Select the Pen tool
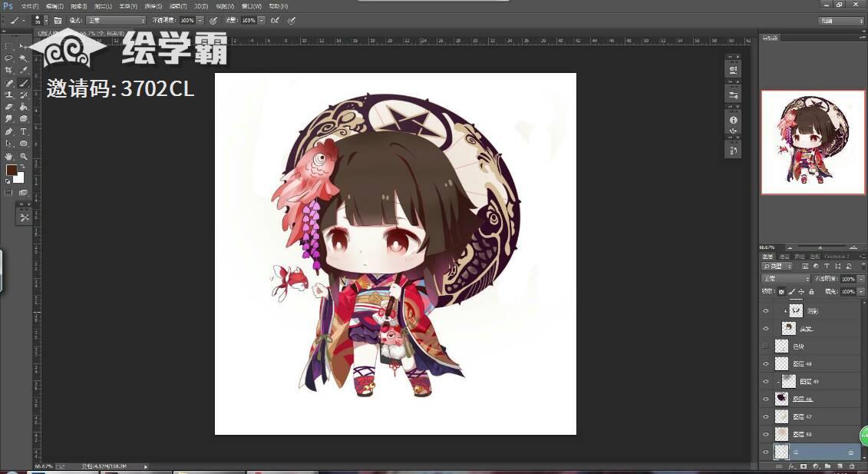Viewport: 868px width, 474px height. point(9,131)
